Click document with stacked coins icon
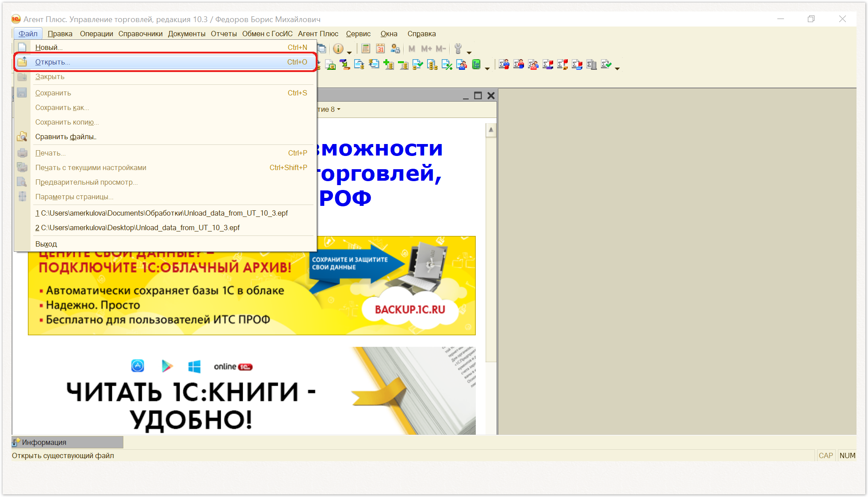The height and width of the screenshot is (497, 868). [x=432, y=65]
